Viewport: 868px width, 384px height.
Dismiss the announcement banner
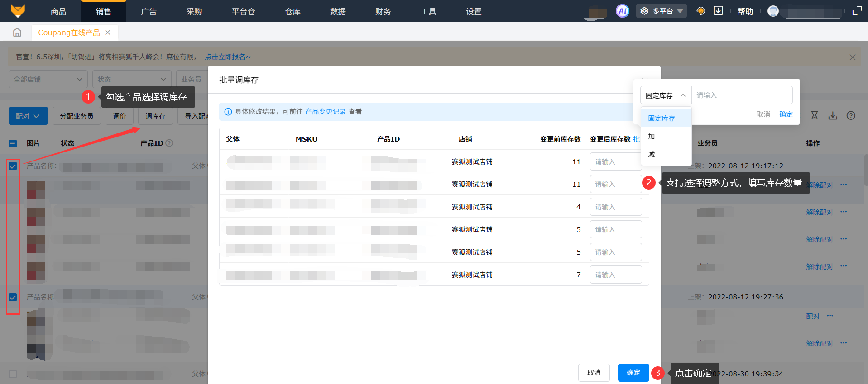click(852, 57)
